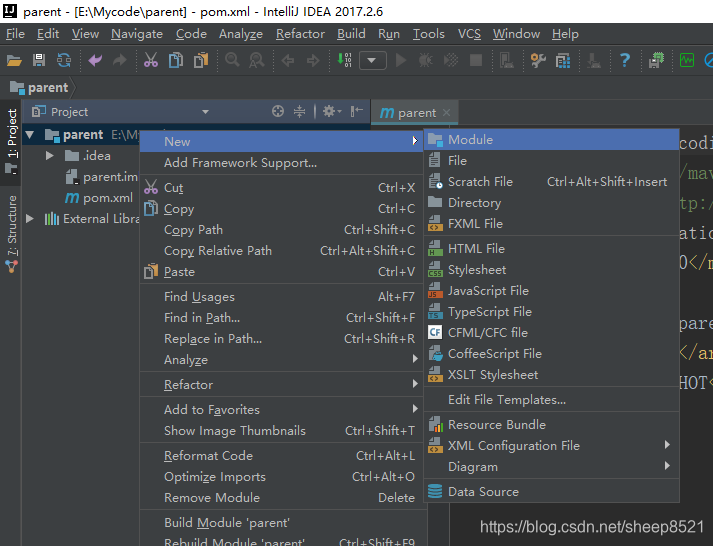Image resolution: width=713 pixels, height=546 pixels.
Task: Click the Run with Coverage icon
Action: 451,60
